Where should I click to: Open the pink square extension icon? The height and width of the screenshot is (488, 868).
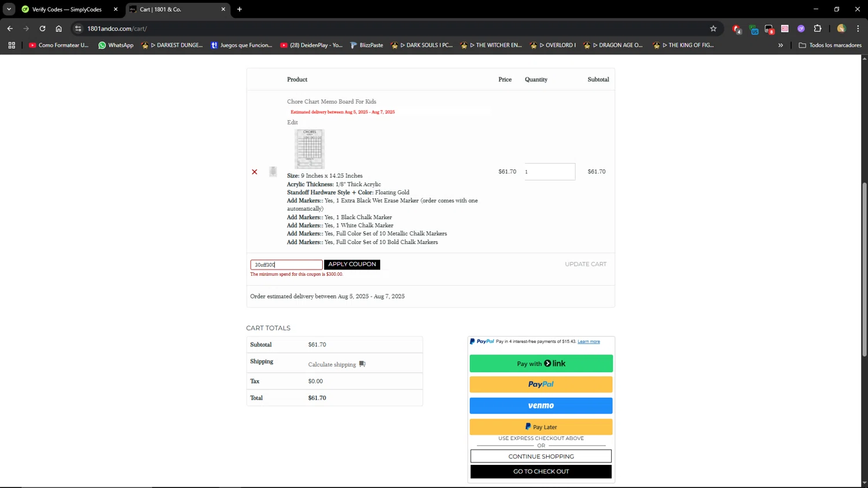pos(785,28)
